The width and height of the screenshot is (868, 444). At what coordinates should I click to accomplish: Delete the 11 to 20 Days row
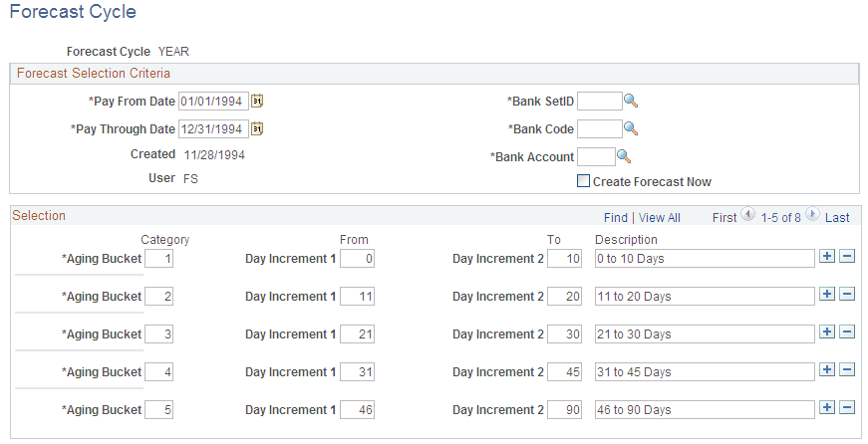coord(847,295)
